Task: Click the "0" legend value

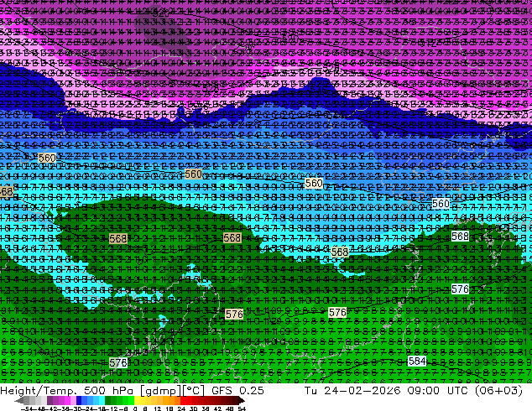Action: [x=135, y=408]
